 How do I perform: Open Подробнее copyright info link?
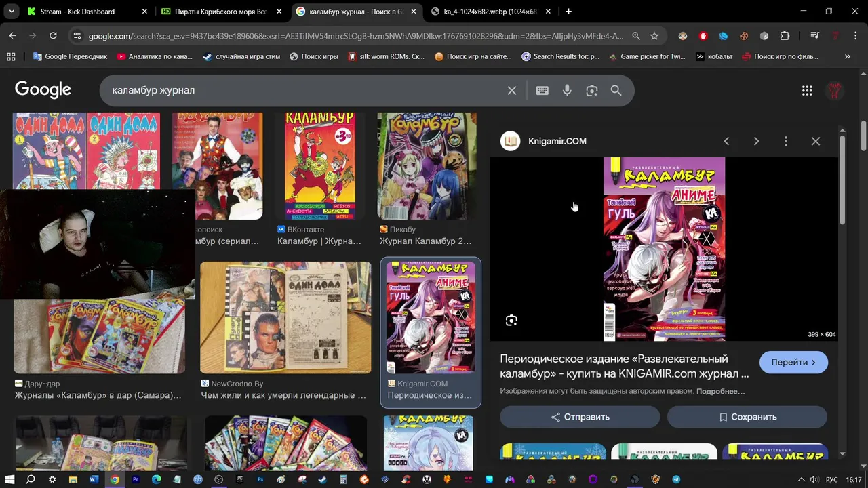[720, 391]
